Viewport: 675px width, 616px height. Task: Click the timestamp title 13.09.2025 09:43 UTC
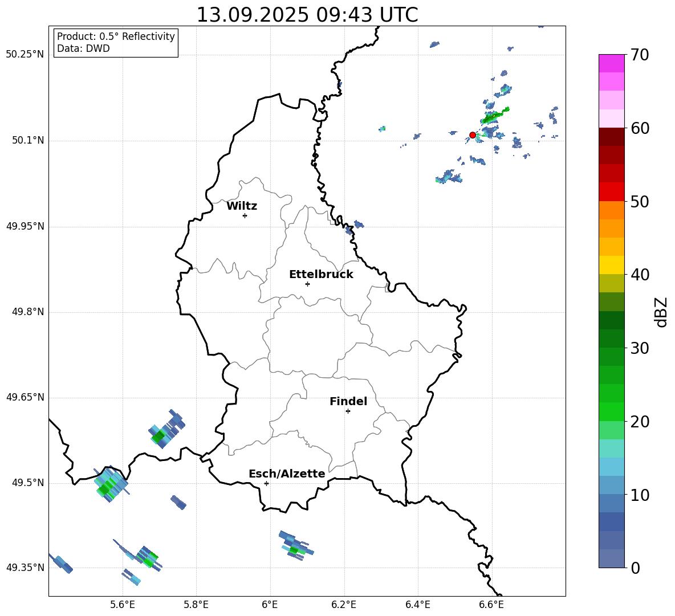(307, 15)
